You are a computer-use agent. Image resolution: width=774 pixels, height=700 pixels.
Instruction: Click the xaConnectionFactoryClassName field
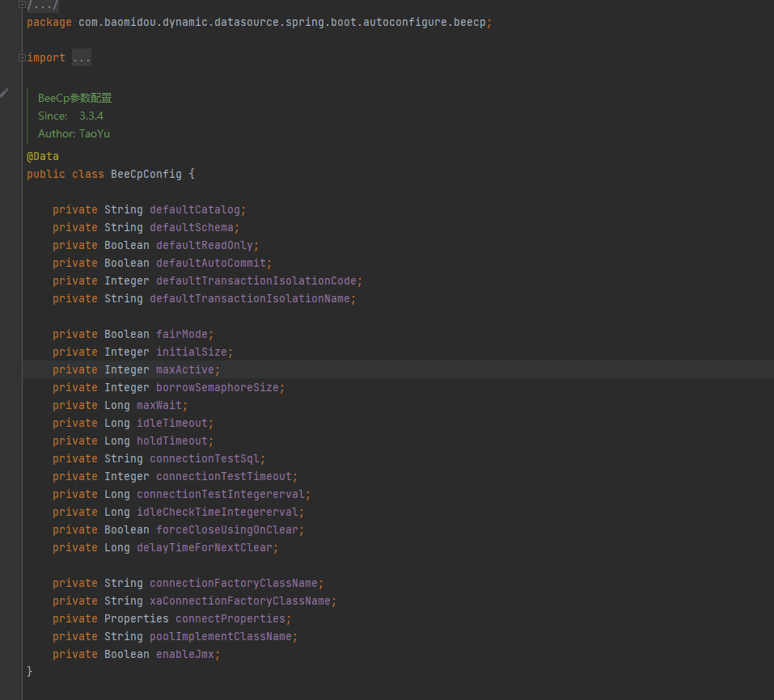point(239,601)
